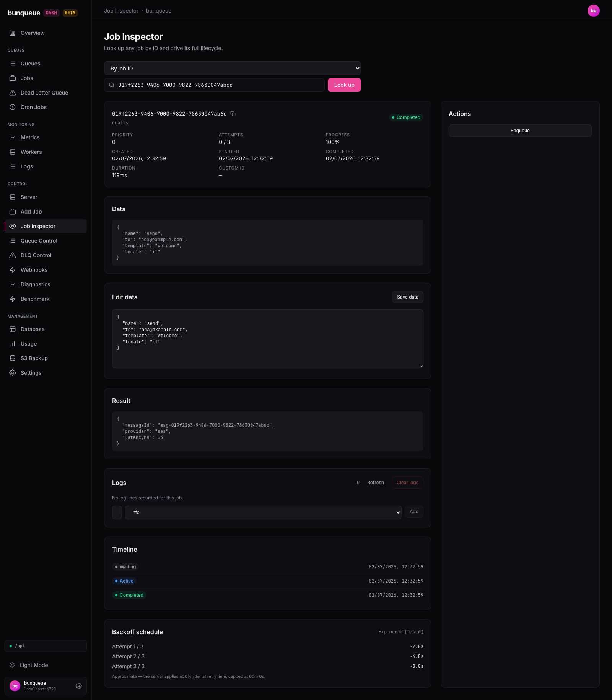The height and width of the screenshot is (700, 612).
Task: Click the Metrics line chart icon
Action: (x=13, y=137)
